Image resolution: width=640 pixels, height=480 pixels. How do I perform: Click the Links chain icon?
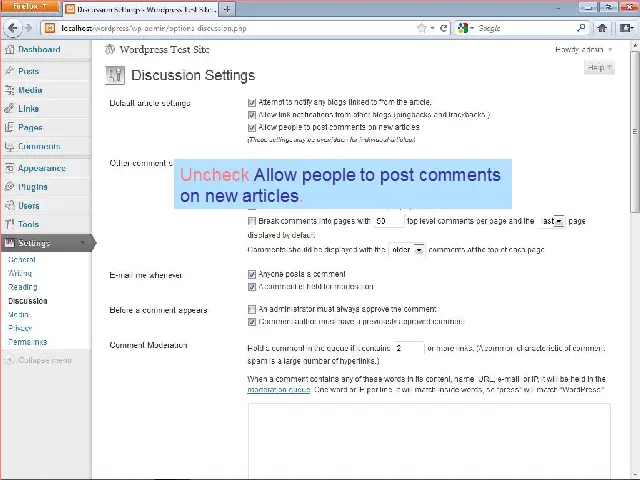(9, 109)
